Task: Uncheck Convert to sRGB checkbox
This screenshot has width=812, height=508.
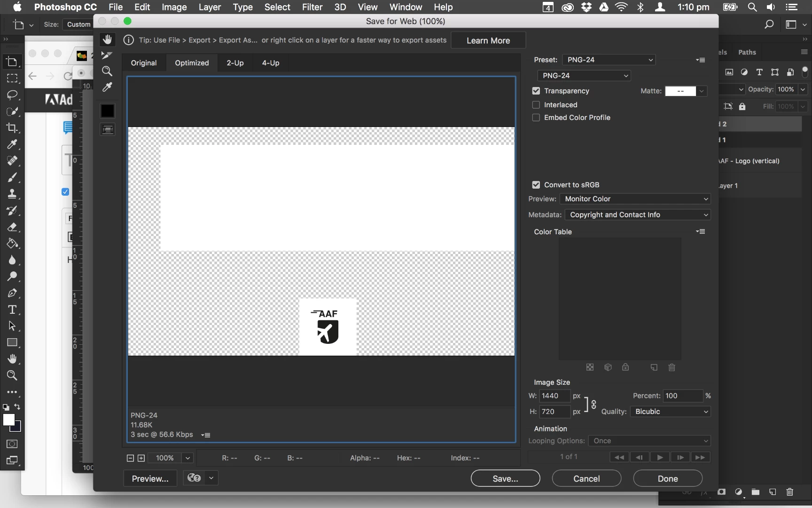Action: (x=536, y=185)
